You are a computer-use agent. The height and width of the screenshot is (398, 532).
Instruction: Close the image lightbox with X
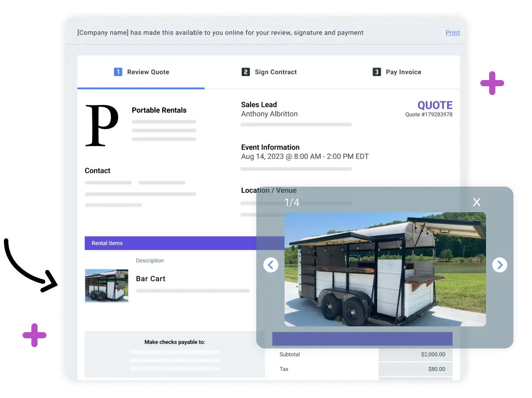tap(477, 202)
